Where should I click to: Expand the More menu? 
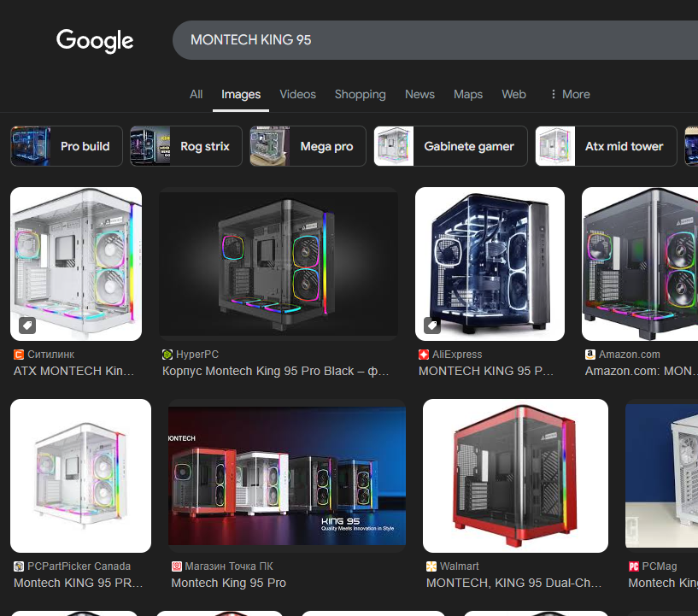[570, 94]
